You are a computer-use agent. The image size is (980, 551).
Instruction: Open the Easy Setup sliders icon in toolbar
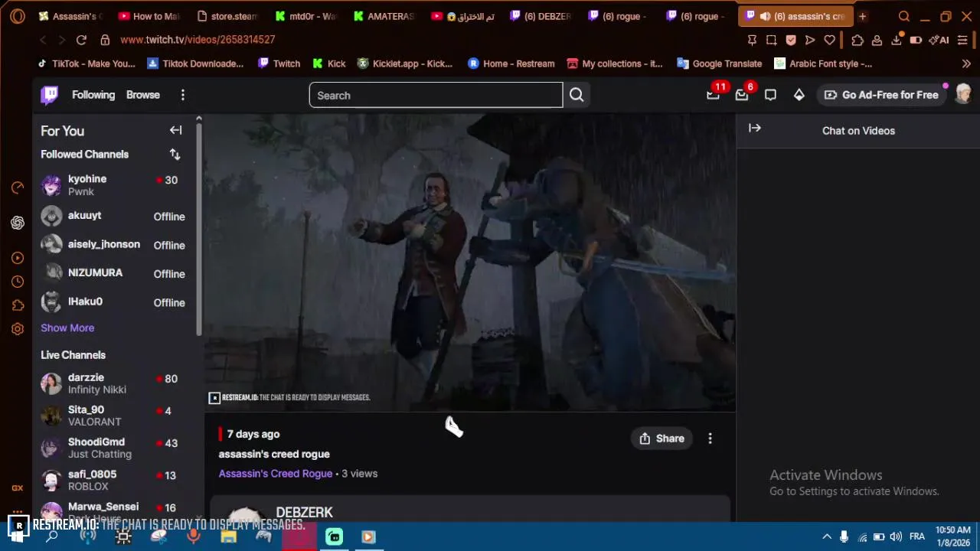[962, 40]
